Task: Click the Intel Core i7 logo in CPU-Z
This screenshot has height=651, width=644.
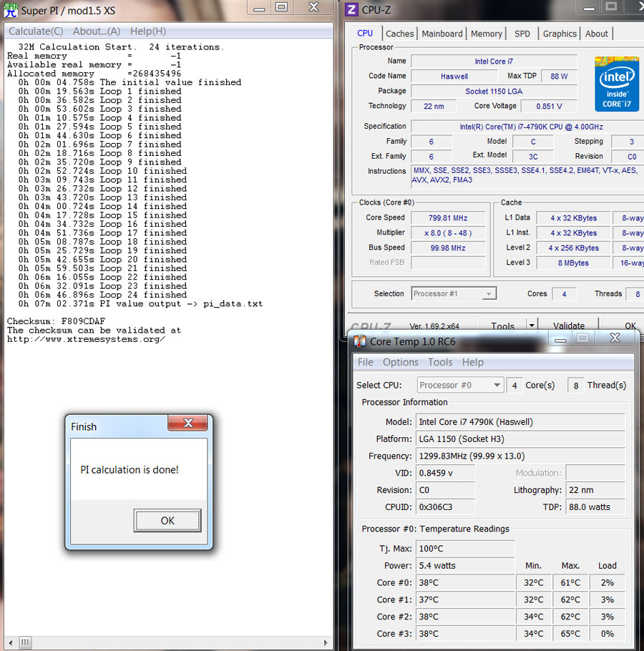Action: coord(617,84)
